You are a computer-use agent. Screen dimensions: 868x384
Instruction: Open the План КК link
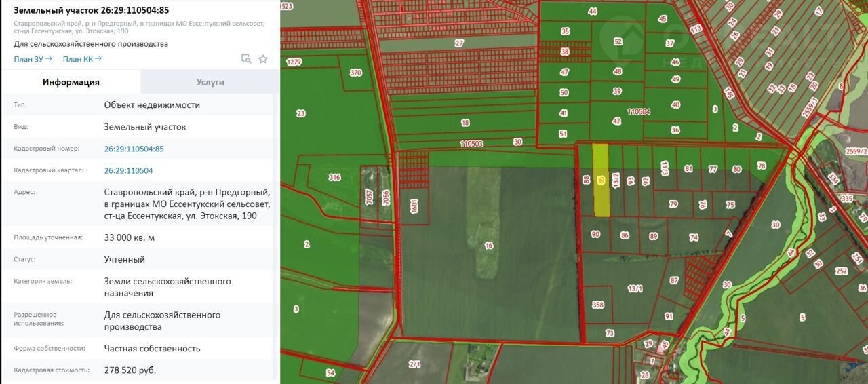[82, 59]
